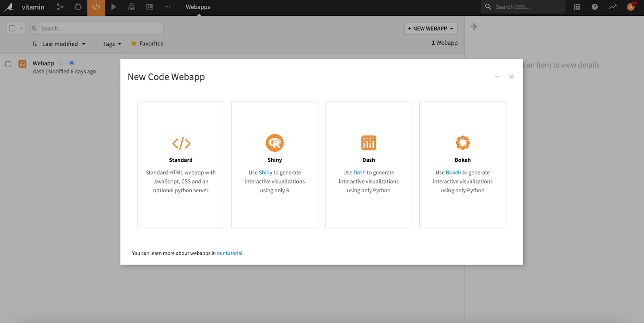Open the Flow icon in top bar
Screen dimensions: 644x323
coord(60,7)
